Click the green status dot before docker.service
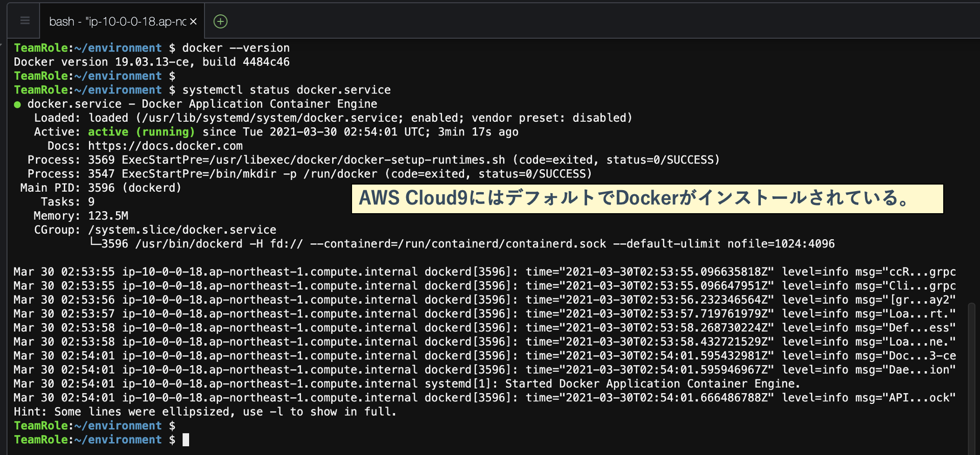 coord(17,104)
